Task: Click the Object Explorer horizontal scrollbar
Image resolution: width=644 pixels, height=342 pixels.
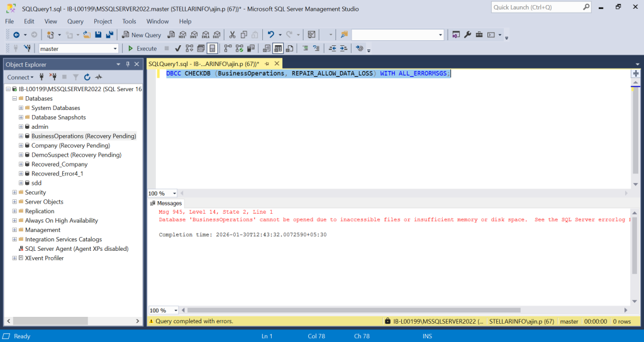Action: pyautogui.click(x=51, y=321)
